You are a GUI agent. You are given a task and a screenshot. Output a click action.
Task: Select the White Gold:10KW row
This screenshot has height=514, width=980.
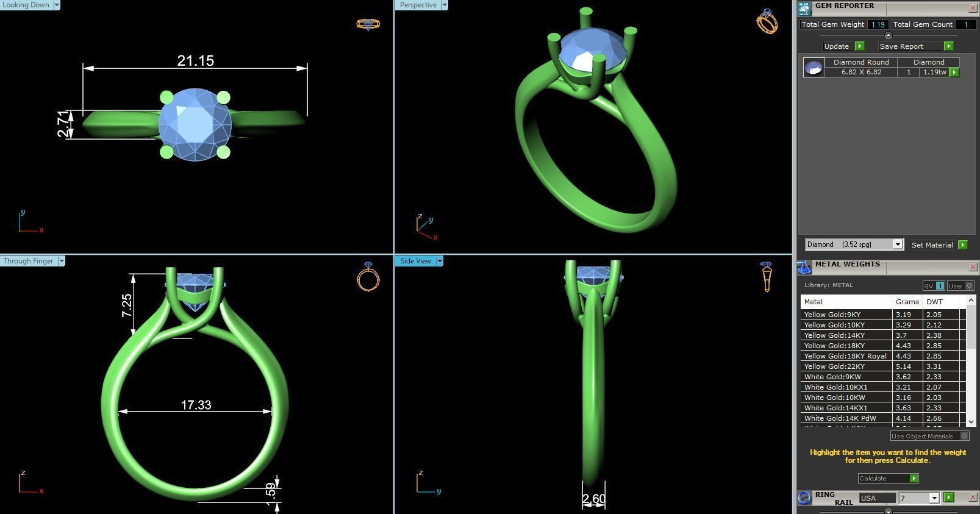[883, 398]
